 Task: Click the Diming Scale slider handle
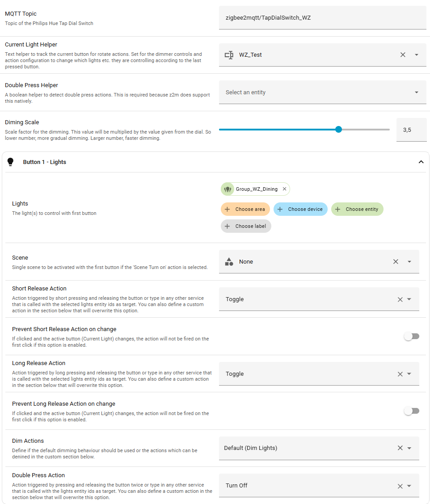(338, 130)
